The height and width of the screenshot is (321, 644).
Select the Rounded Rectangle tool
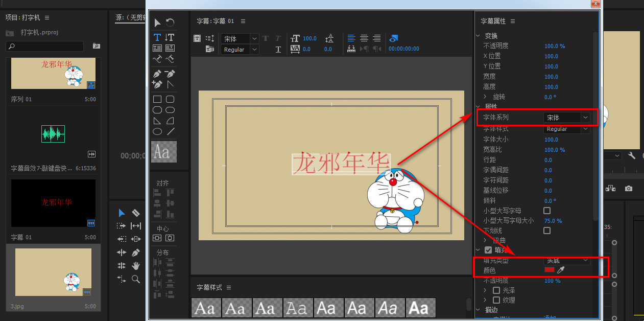[170, 99]
